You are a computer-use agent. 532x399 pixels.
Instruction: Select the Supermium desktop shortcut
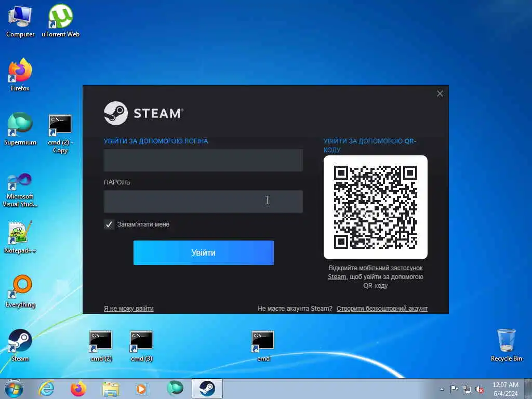coord(20,129)
